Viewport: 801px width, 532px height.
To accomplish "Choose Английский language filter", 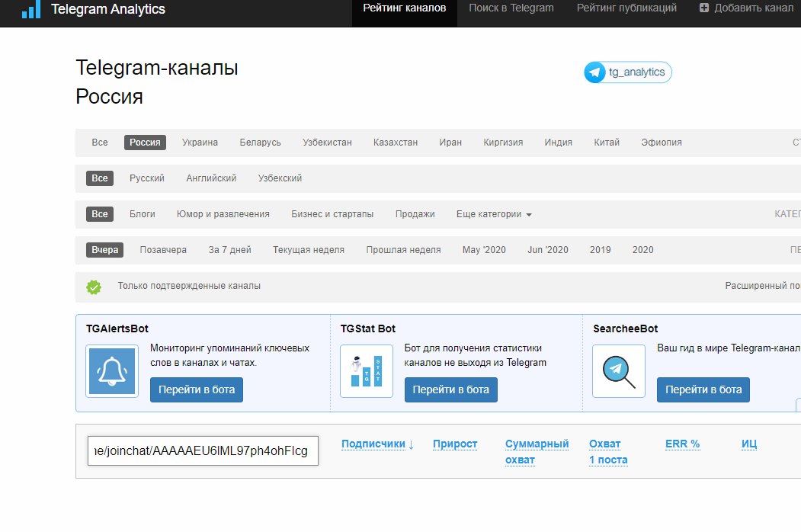I will [211, 178].
